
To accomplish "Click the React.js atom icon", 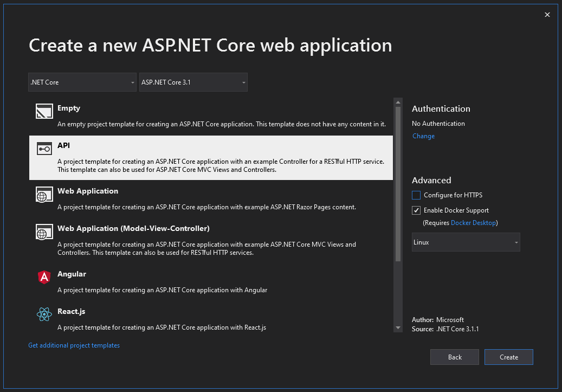I will click(44, 314).
